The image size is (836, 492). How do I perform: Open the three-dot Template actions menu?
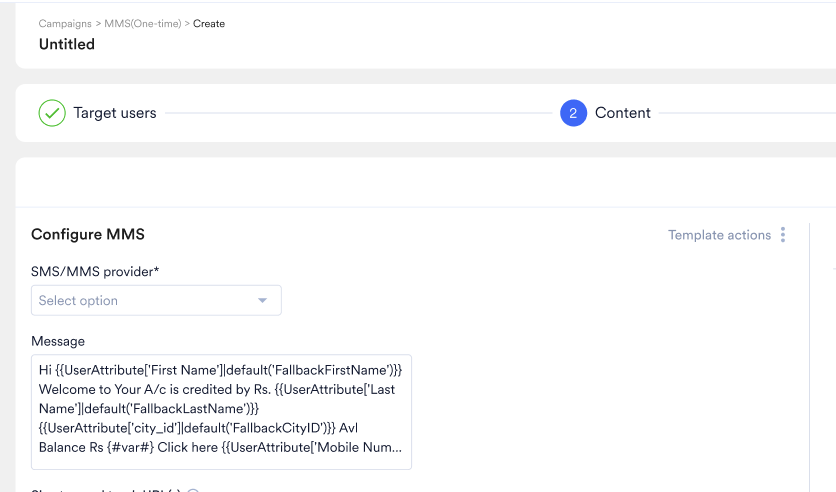click(783, 235)
